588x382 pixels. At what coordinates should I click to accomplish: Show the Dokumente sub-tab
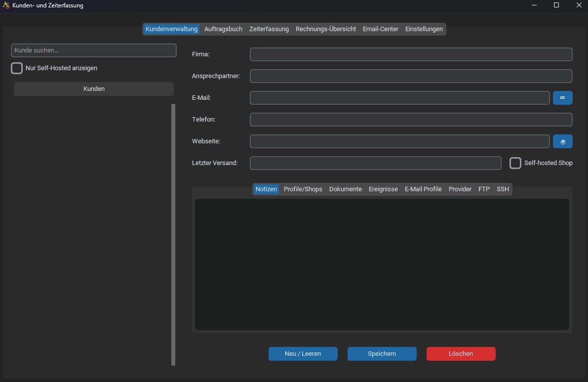point(346,189)
